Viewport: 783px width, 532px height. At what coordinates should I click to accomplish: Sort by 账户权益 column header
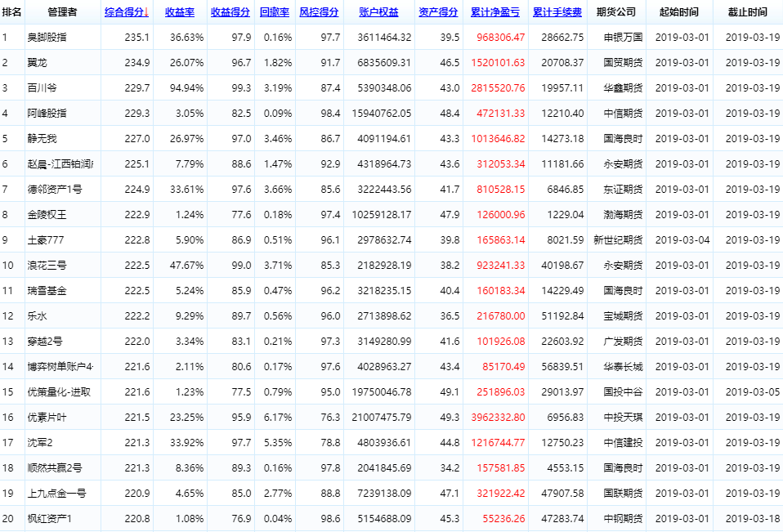point(378,12)
